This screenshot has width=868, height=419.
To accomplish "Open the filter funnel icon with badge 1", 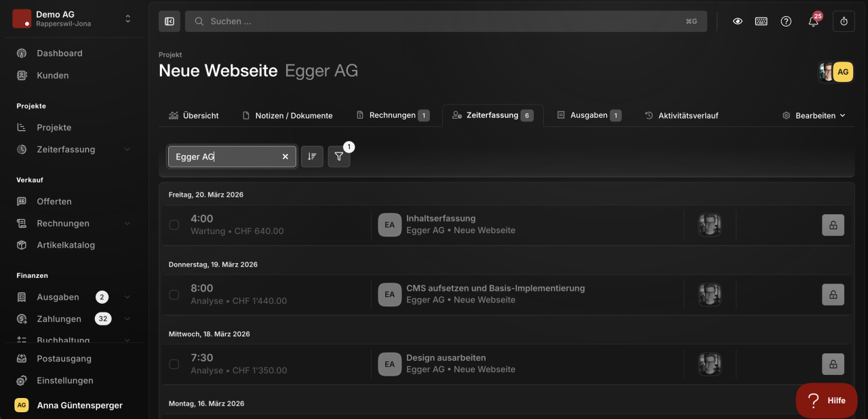I will pos(339,157).
